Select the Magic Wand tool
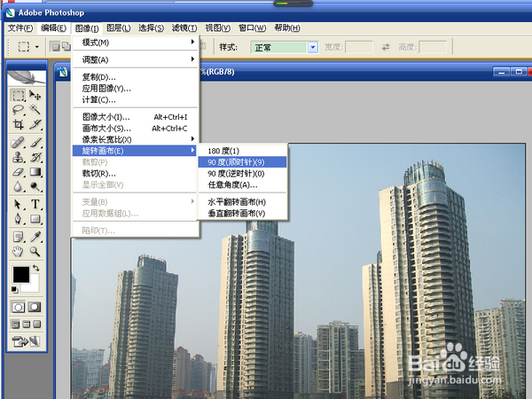The image size is (532, 399). click(x=35, y=109)
